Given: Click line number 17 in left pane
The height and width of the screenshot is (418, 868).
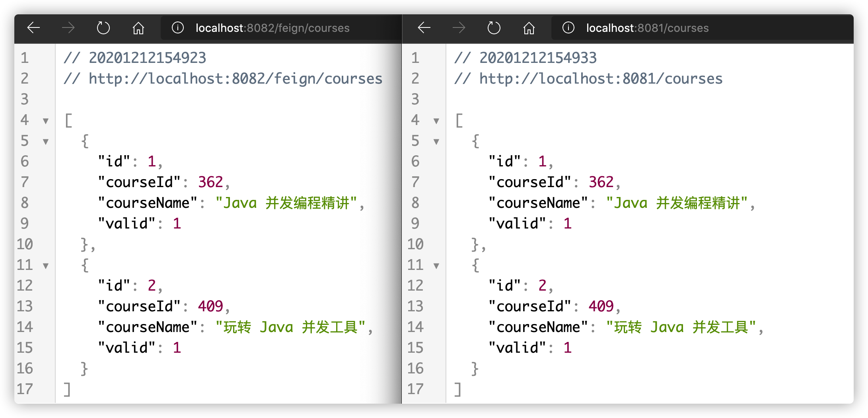Looking at the screenshot, I should tap(25, 389).
